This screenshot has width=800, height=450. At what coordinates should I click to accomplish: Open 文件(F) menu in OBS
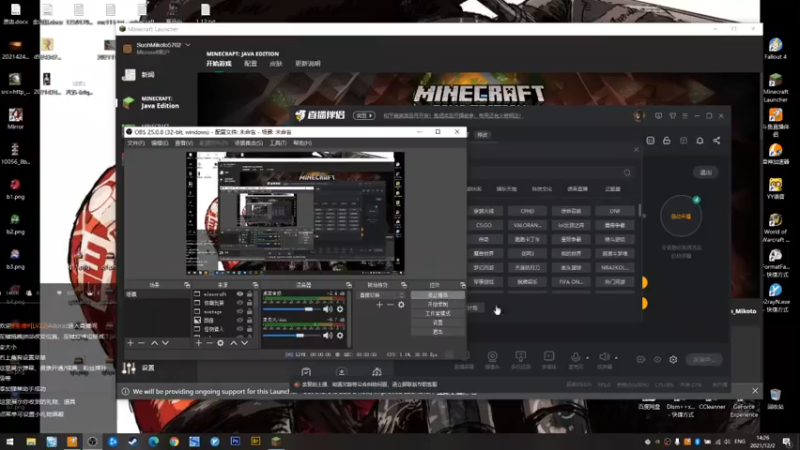click(x=136, y=143)
